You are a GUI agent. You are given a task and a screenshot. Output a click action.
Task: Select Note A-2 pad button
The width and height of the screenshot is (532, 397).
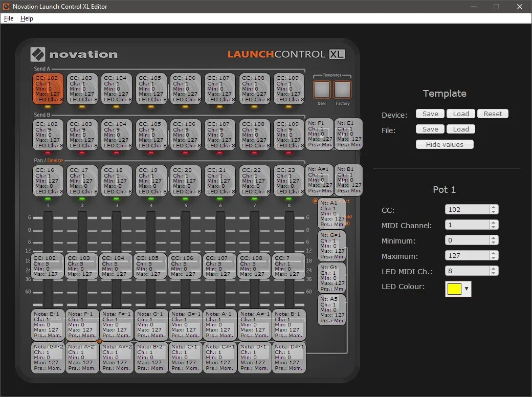coord(82,357)
